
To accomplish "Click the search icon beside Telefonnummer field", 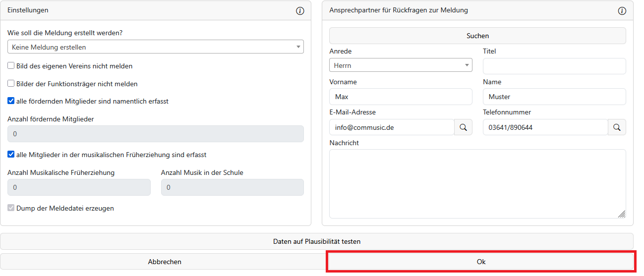I will (x=617, y=127).
